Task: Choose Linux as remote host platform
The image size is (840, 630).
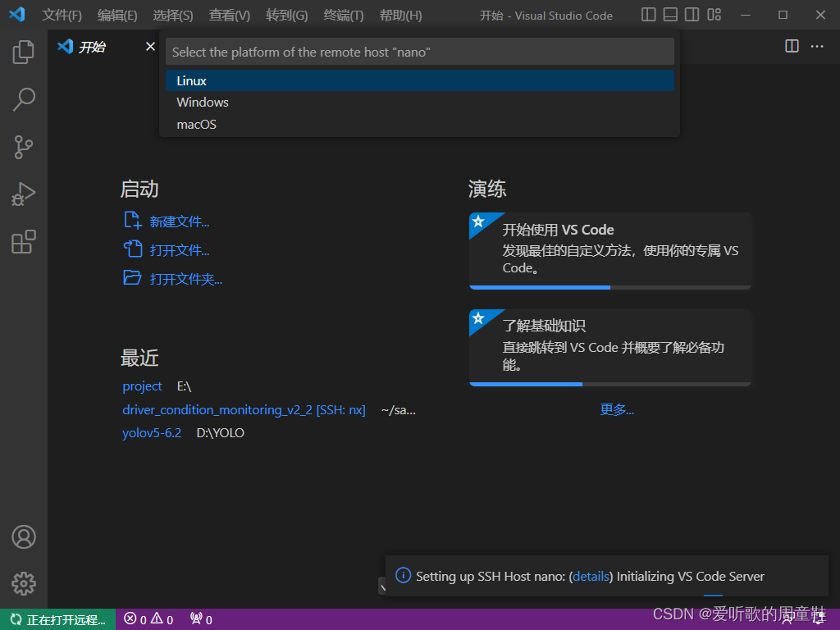Action: click(x=419, y=80)
